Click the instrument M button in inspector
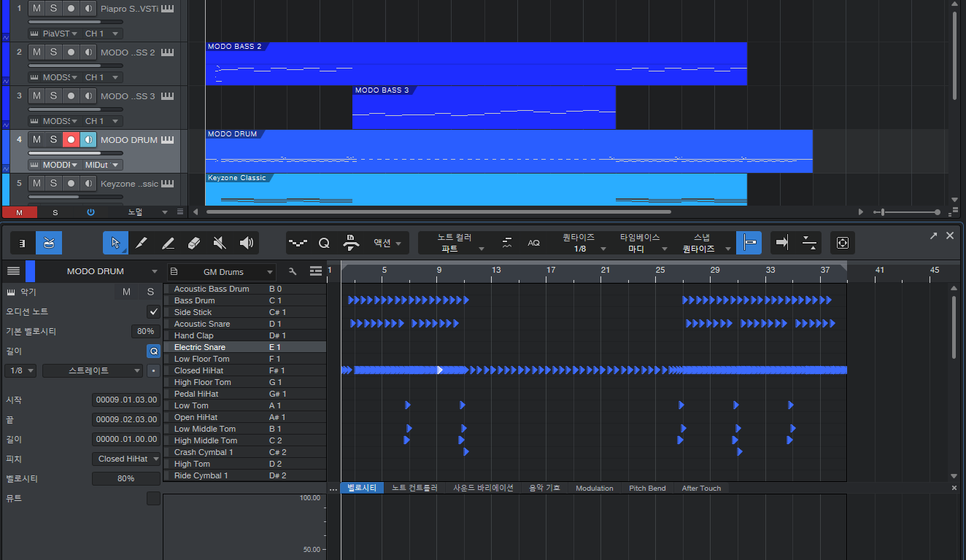This screenshot has height=560, width=966. (126, 292)
